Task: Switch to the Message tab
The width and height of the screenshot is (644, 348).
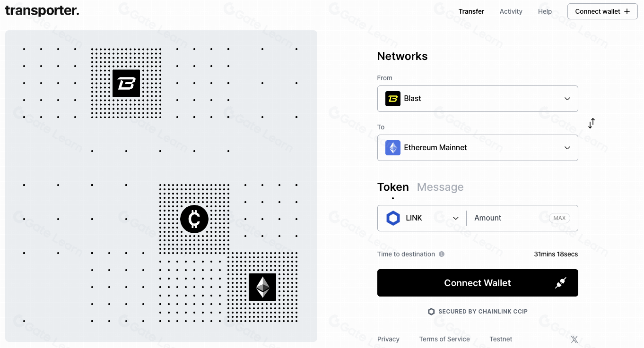Action: [x=440, y=187]
